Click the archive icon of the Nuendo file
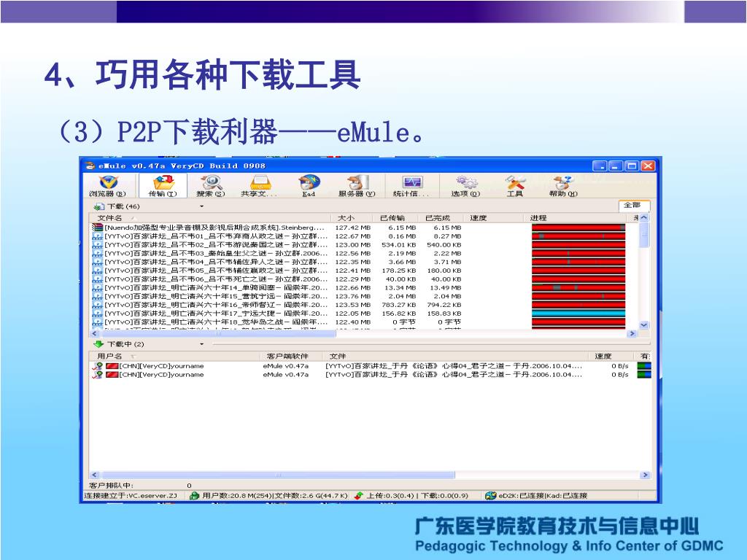Image resolution: width=747 pixels, height=560 pixels. pos(97,227)
